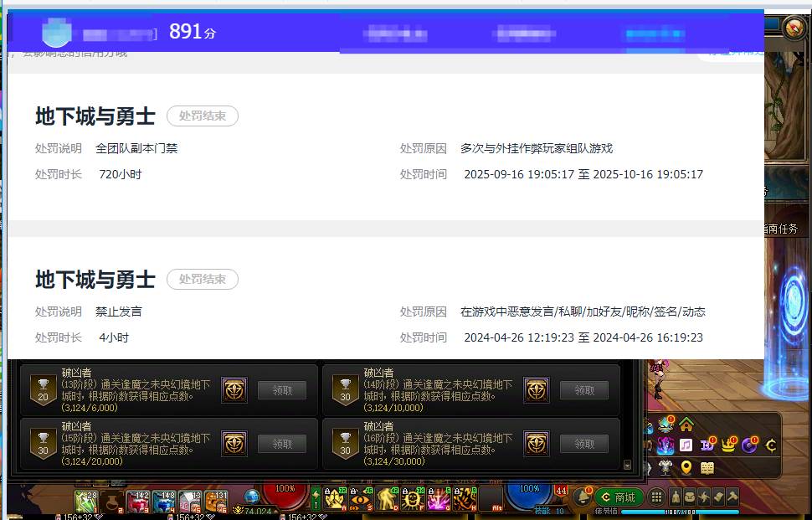Open the crown ranking icon with alert badge
The image size is (812, 520).
(x=728, y=445)
